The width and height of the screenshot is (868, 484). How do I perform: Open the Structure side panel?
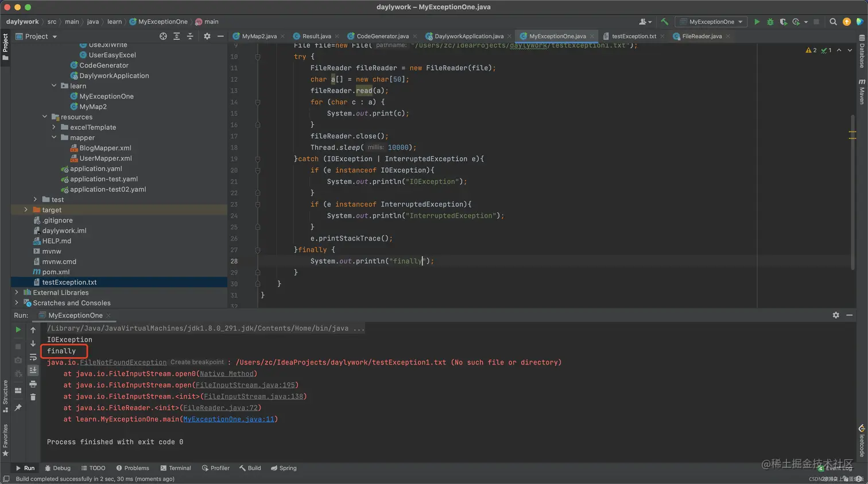[x=5, y=396]
